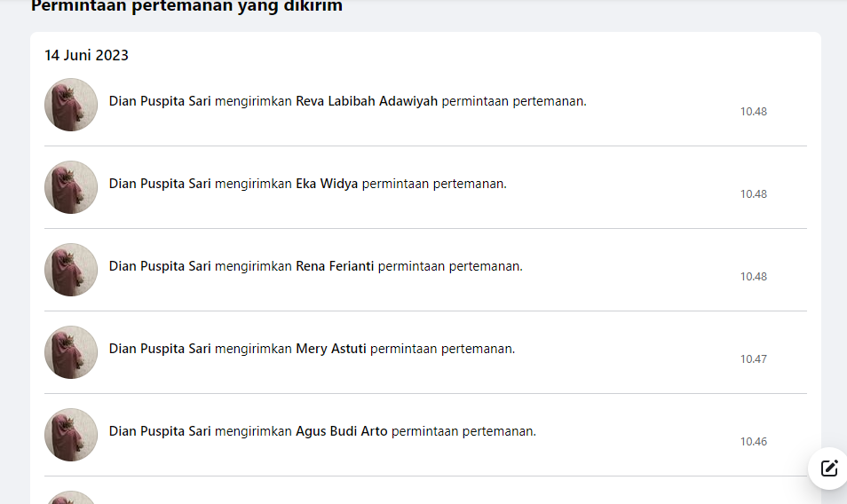The image size is (847, 504).
Task: Click Dian Puspita Sari name in Mery Astuti row
Action: coord(160,349)
